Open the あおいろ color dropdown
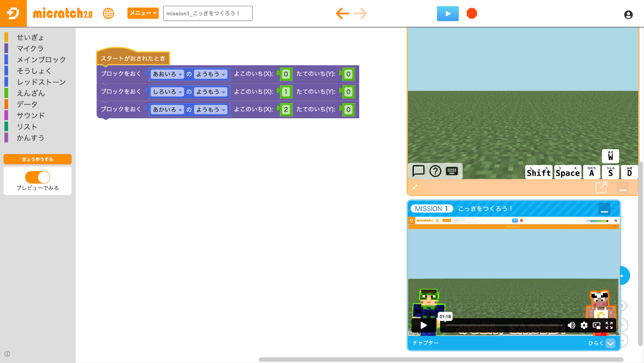 click(167, 74)
